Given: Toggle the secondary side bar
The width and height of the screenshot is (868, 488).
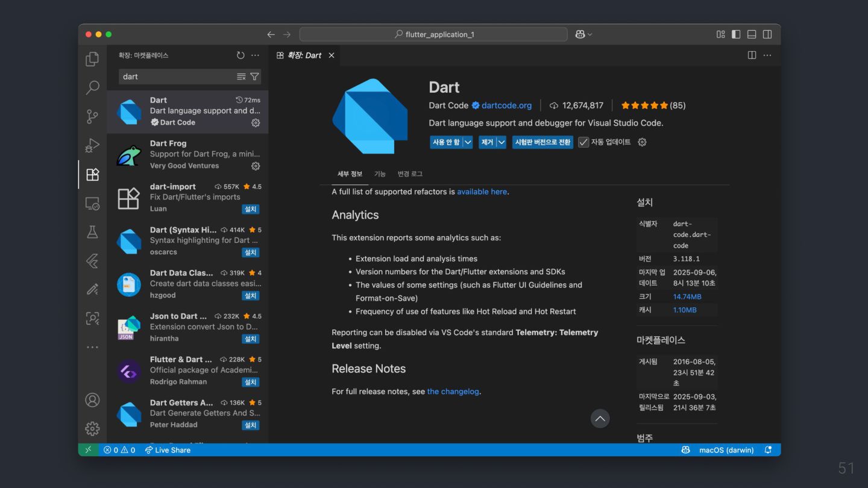Looking at the screenshot, I should [767, 34].
